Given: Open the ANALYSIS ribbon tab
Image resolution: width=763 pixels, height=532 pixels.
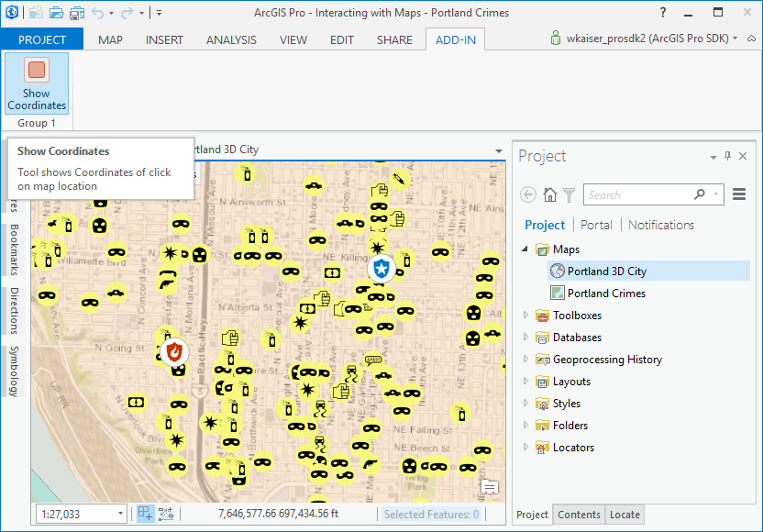Looking at the screenshot, I should pyautogui.click(x=231, y=39).
